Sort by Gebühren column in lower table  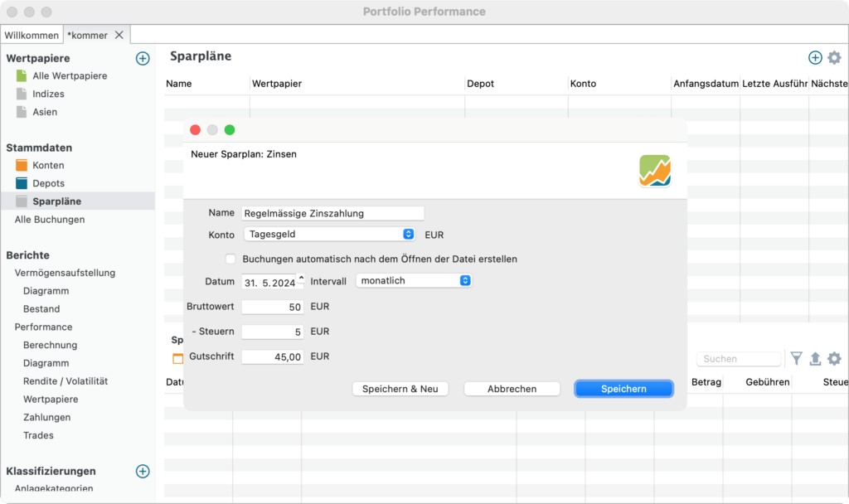[767, 382]
